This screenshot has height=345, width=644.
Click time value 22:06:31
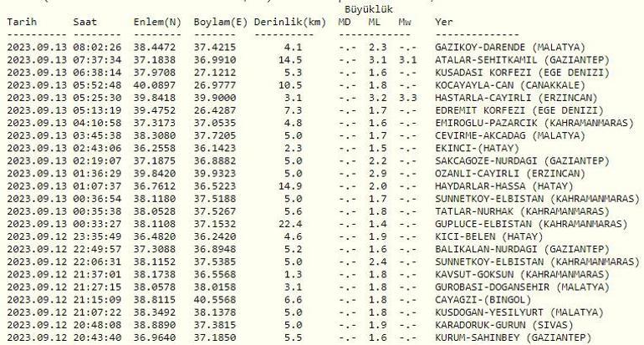[97, 262]
